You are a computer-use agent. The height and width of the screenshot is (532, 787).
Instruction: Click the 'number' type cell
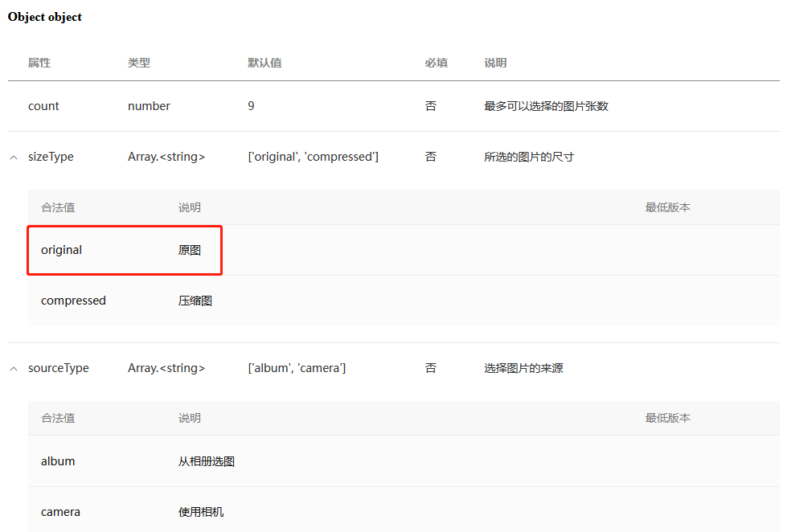tap(149, 106)
